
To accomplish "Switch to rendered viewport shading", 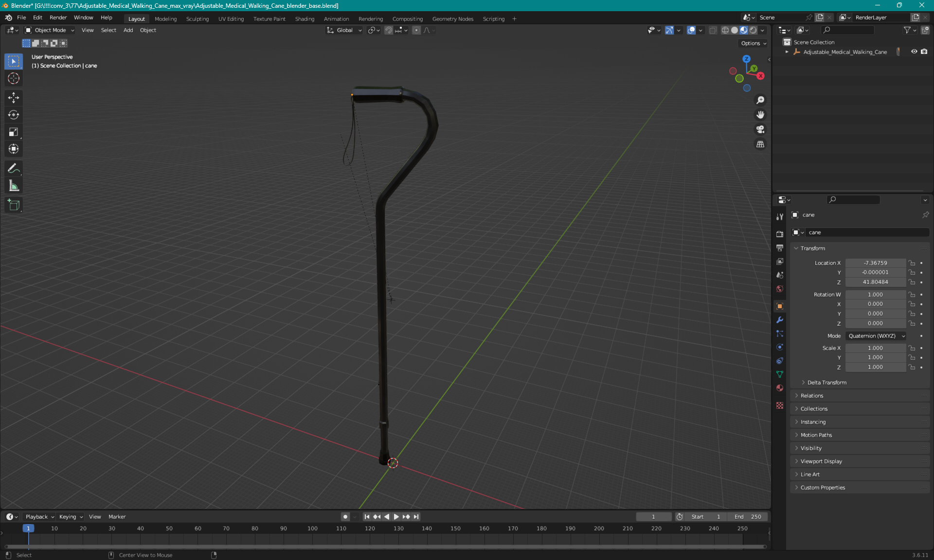I will pos(753,30).
